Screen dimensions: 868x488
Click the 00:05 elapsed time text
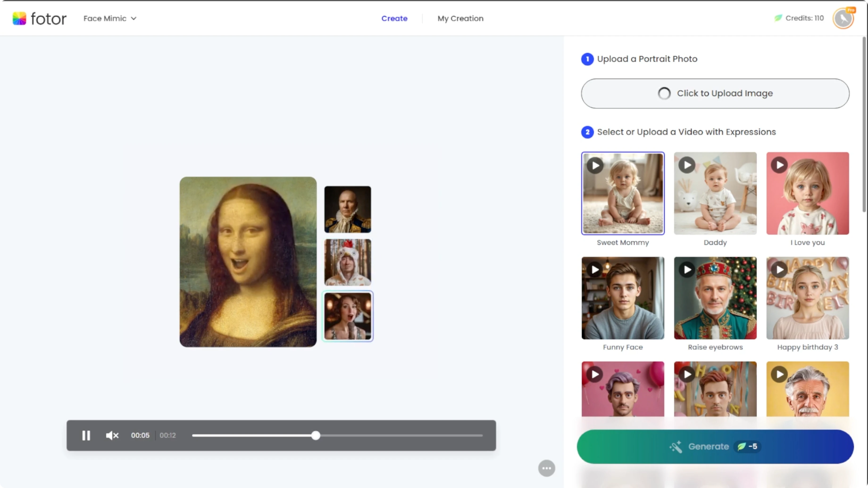pos(140,435)
